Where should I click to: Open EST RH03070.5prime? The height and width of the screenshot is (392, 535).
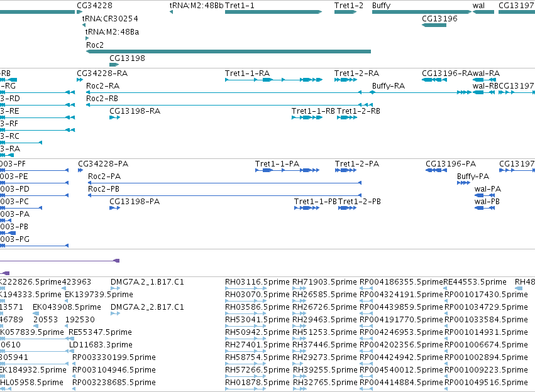(x=257, y=295)
